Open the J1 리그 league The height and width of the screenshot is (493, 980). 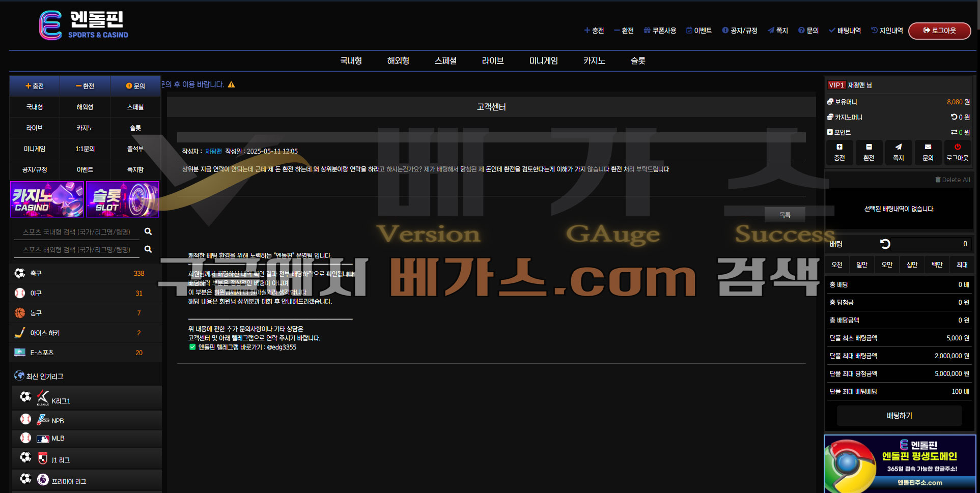pos(87,459)
